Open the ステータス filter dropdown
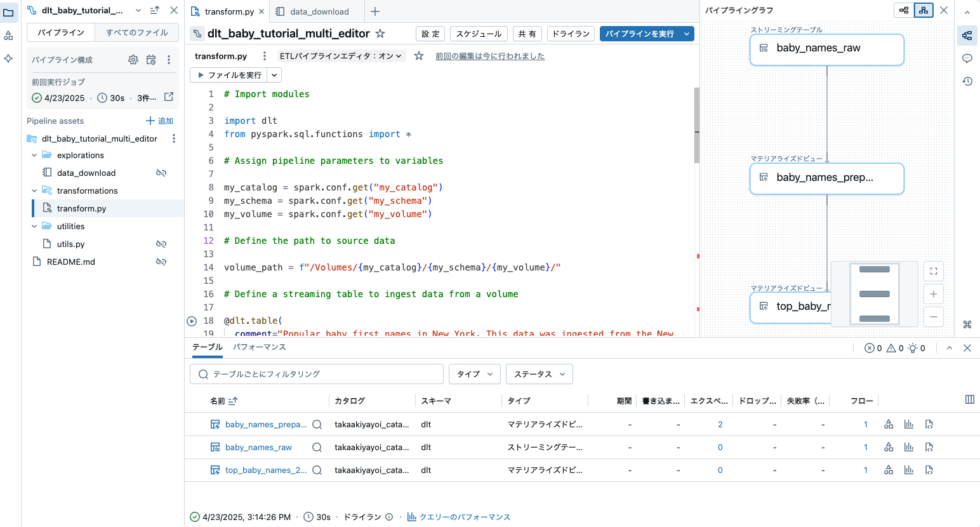Image resolution: width=980 pixels, height=527 pixels. point(539,374)
